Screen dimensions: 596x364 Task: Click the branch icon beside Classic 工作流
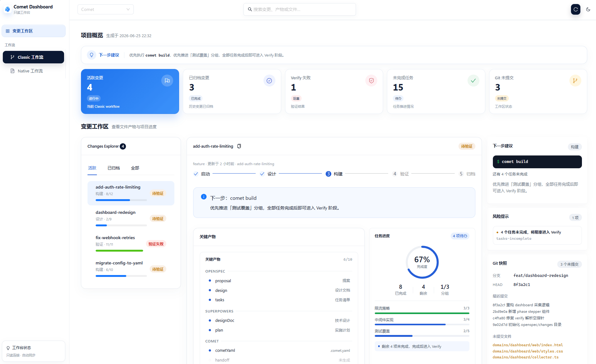pyautogui.click(x=13, y=57)
